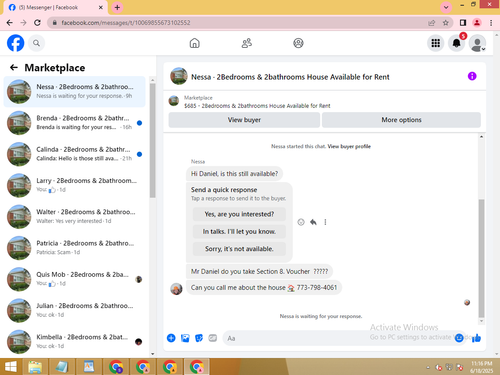Open the Facebook search icon
500x375 pixels.
[36, 43]
